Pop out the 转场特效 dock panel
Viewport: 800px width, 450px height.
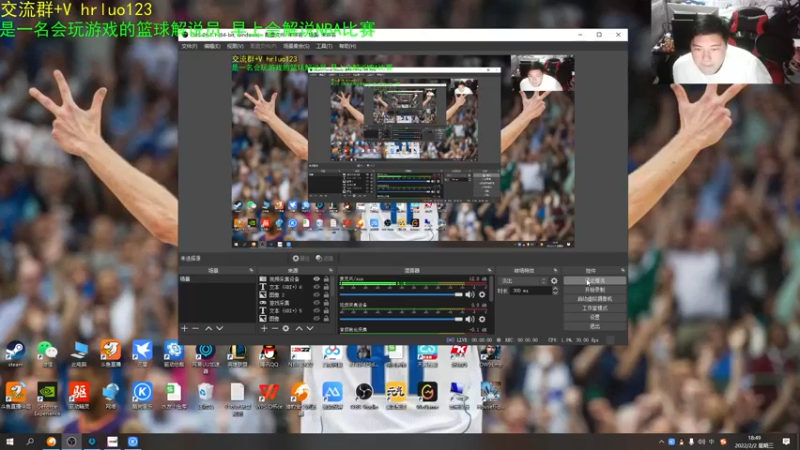click(x=556, y=270)
